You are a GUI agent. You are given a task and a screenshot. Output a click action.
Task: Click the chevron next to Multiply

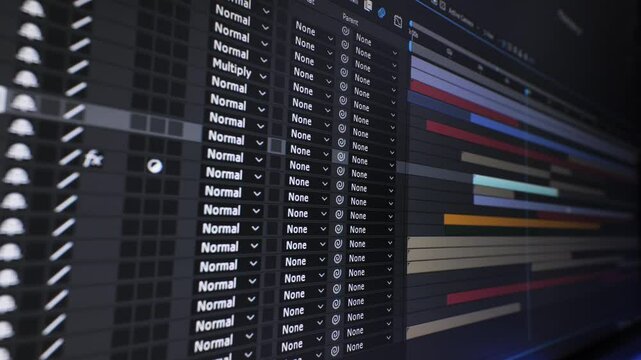point(263,76)
